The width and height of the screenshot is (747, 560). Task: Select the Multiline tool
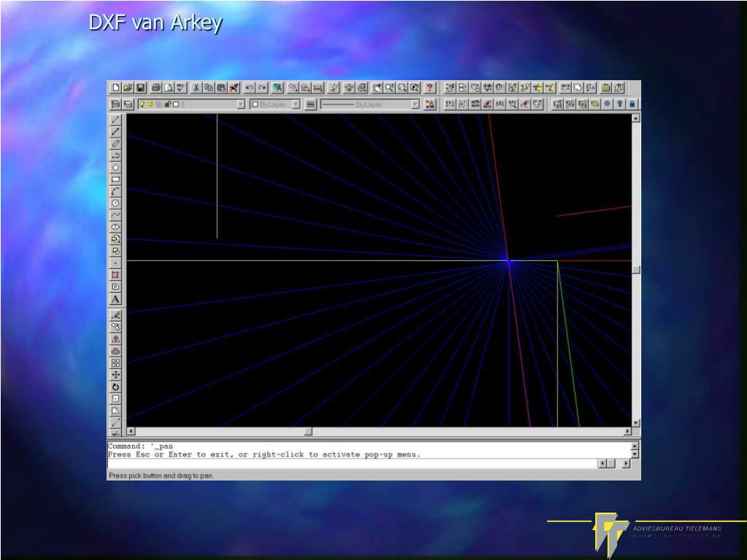[x=115, y=144]
